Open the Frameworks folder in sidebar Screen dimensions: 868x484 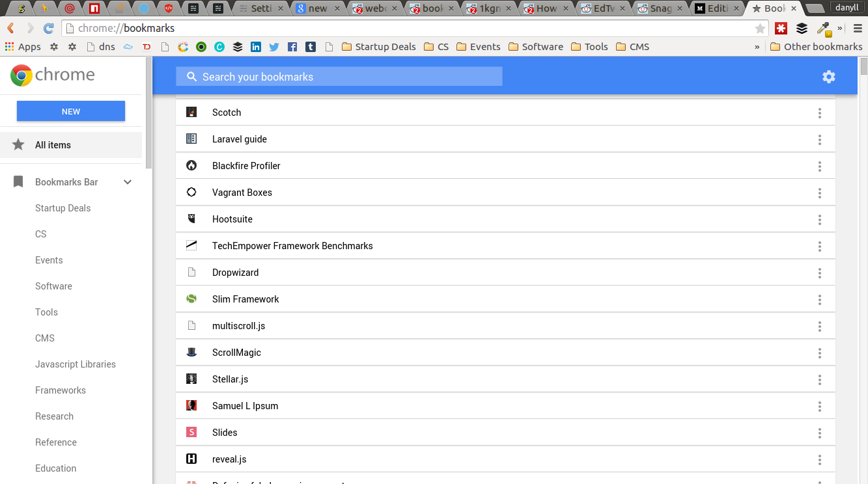tap(61, 390)
